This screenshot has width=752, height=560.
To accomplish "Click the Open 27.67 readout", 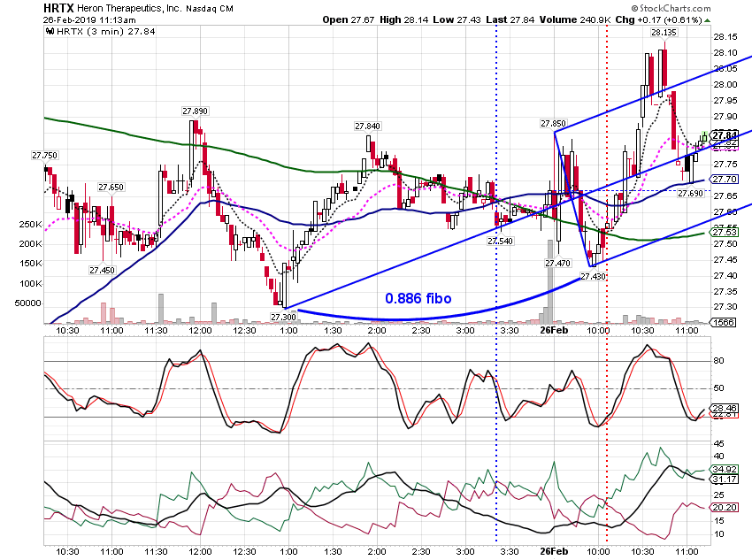I will click(349, 19).
